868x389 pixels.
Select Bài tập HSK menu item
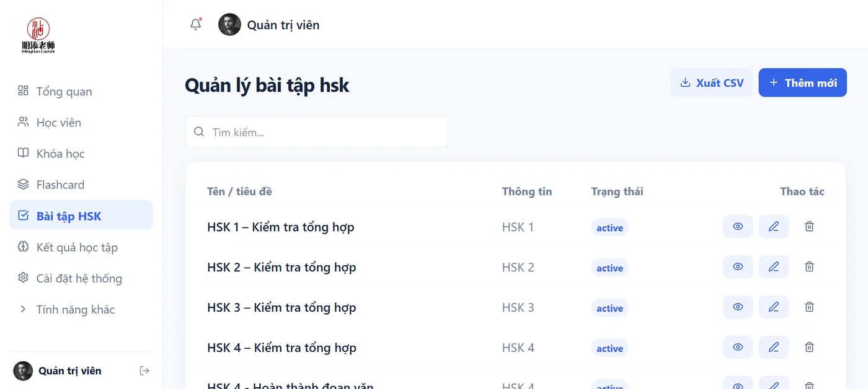[81, 216]
